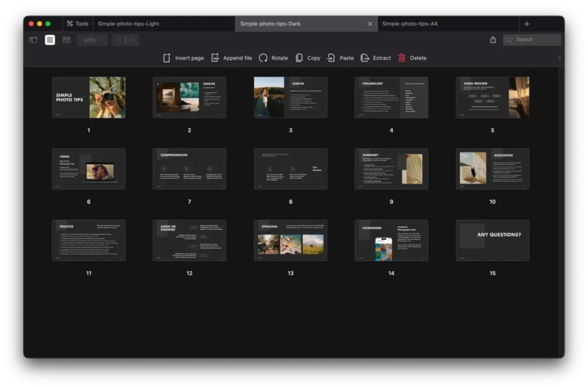Click the page number label 13

tap(291, 273)
